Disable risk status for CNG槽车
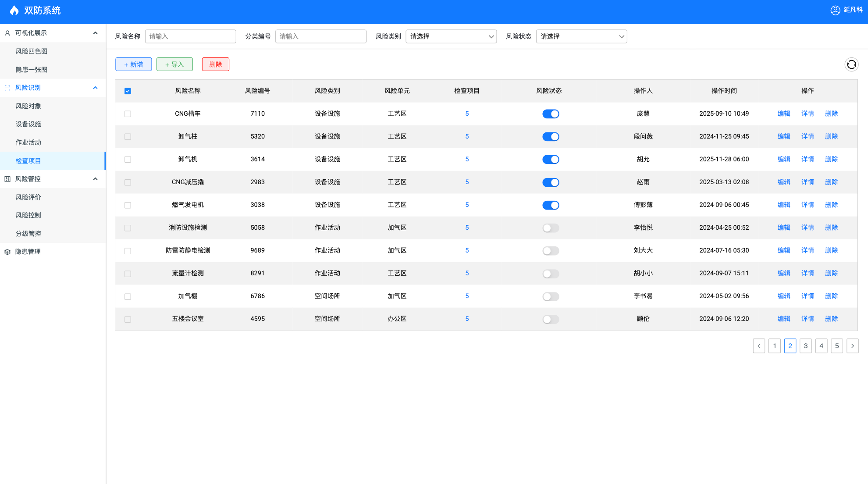Viewport: 868px width, 484px height. (x=551, y=114)
